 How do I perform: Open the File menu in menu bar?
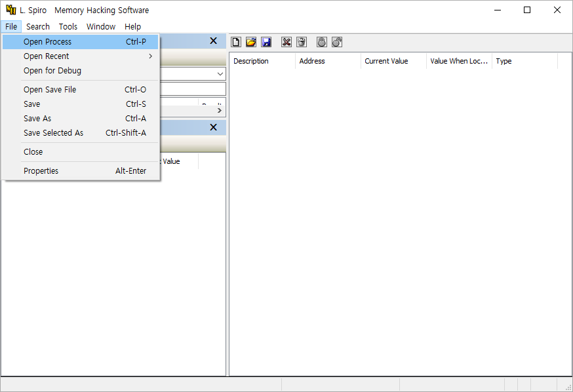11,27
